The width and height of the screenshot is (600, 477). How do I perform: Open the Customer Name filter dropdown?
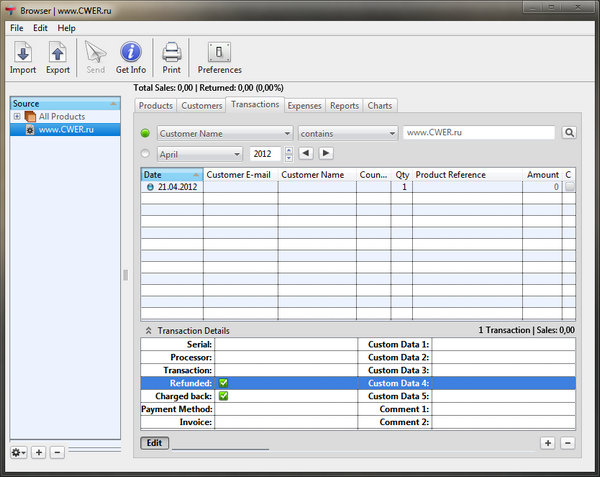click(224, 133)
